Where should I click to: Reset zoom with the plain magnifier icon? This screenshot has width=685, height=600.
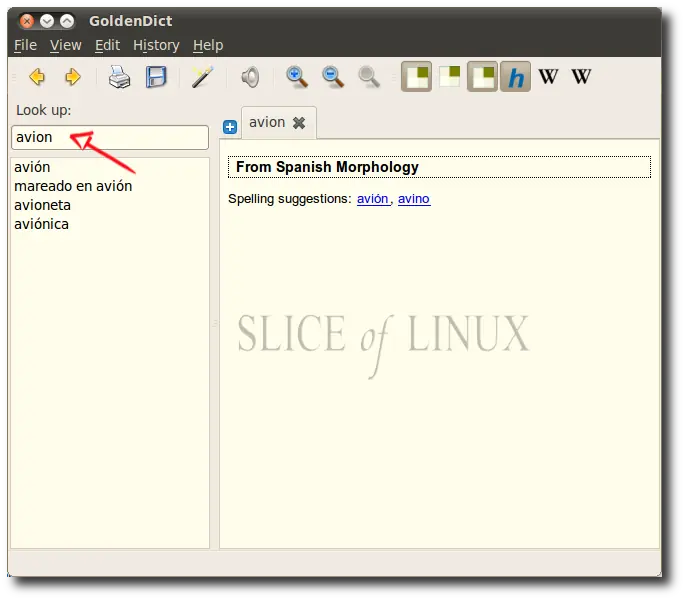(x=369, y=77)
